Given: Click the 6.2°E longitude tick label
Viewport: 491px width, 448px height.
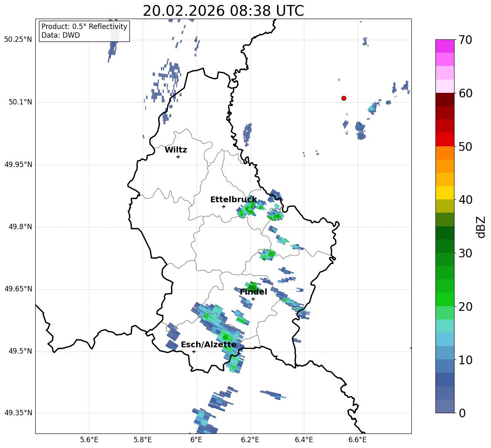Looking at the screenshot, I should pyautogui.click(x=250, y=440).
